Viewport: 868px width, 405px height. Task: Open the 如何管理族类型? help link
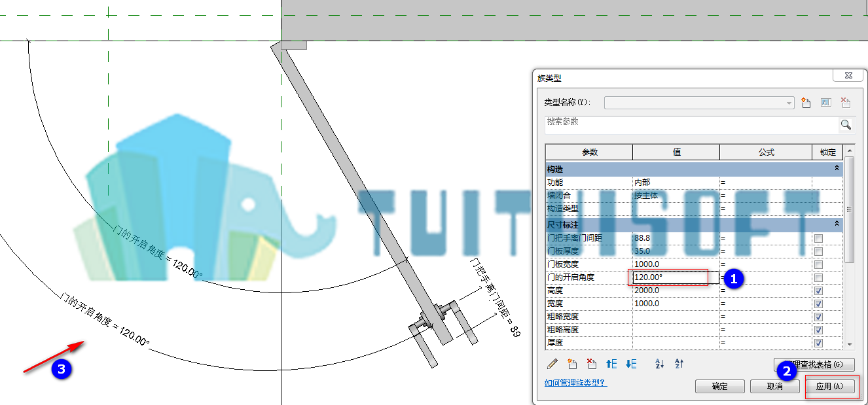(575, 383)
